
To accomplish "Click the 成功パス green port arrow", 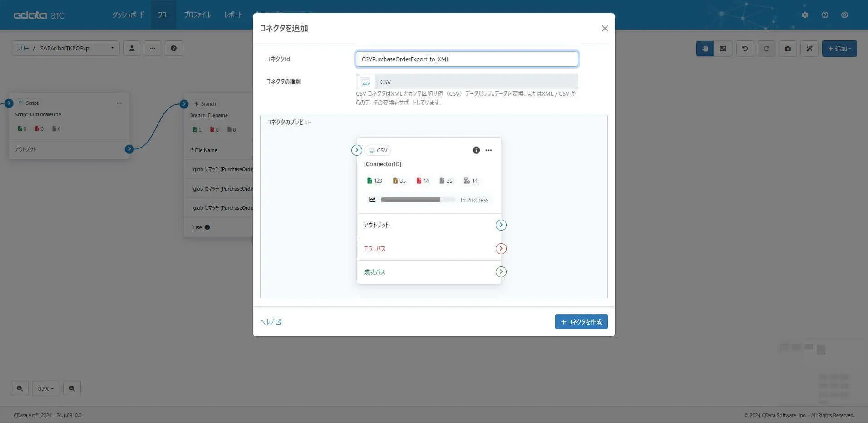I will pyautogui.click(x=501, y=272).
